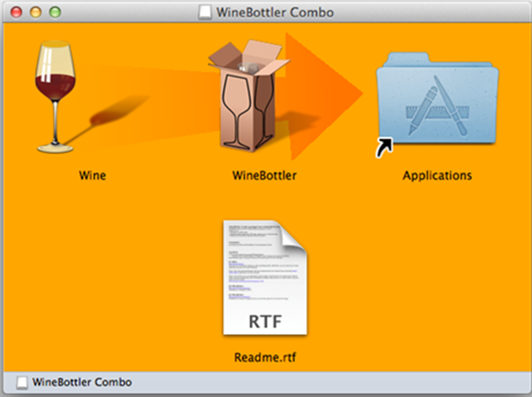Click the Applications folder shortcut icon
The height and width of the screenshot is (397, 532).
(x=437, y=103)
